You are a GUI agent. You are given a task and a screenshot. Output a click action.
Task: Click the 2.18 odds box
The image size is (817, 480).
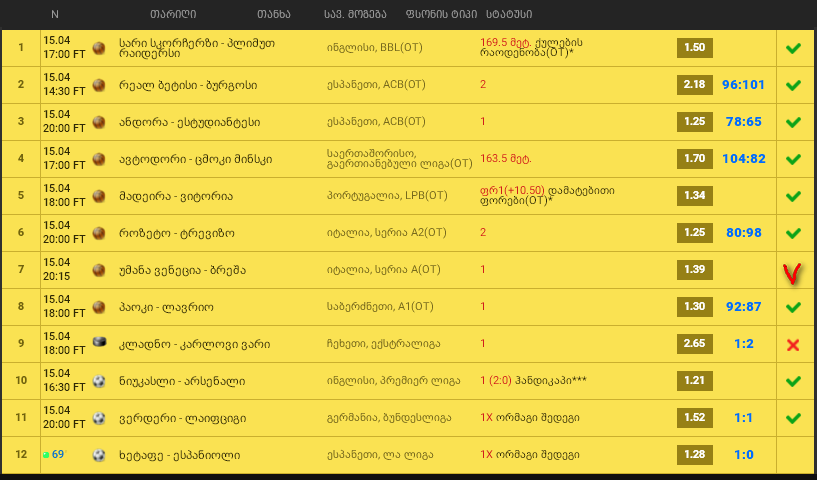[x=695, y=84]
